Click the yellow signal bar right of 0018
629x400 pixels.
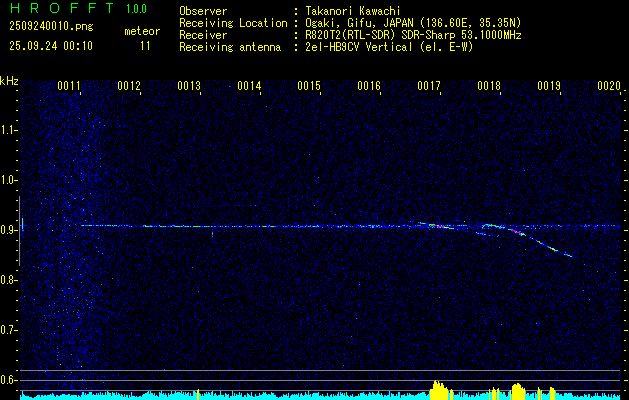coord(518,392)
